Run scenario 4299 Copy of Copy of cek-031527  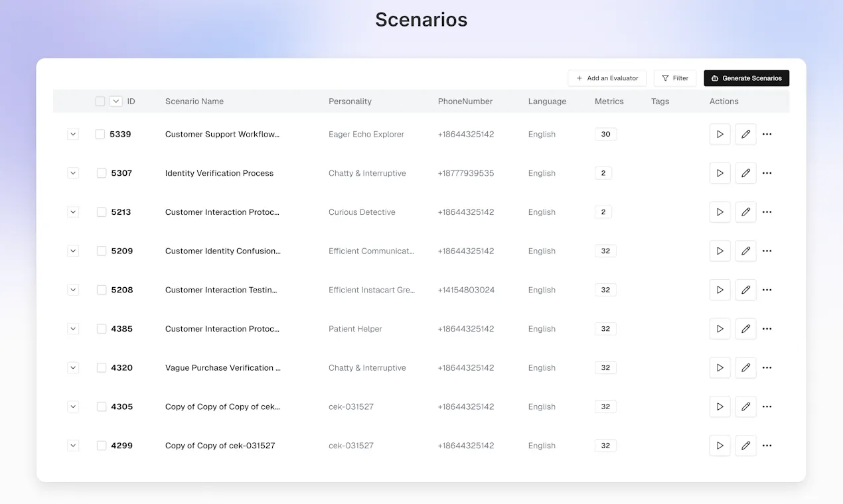coord(720,446)
